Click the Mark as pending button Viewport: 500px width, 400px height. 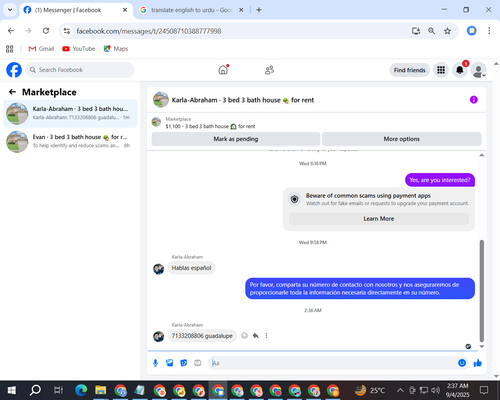coord(236,139)
